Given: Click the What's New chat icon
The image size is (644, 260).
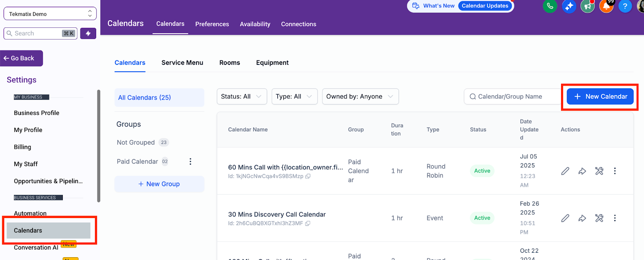Looking at the screenshot, I should [x=416, y=6].
